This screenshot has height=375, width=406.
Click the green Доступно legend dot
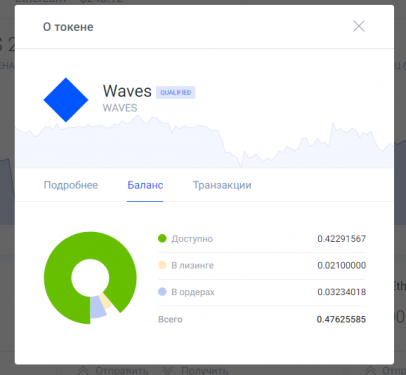pos(162,238)
